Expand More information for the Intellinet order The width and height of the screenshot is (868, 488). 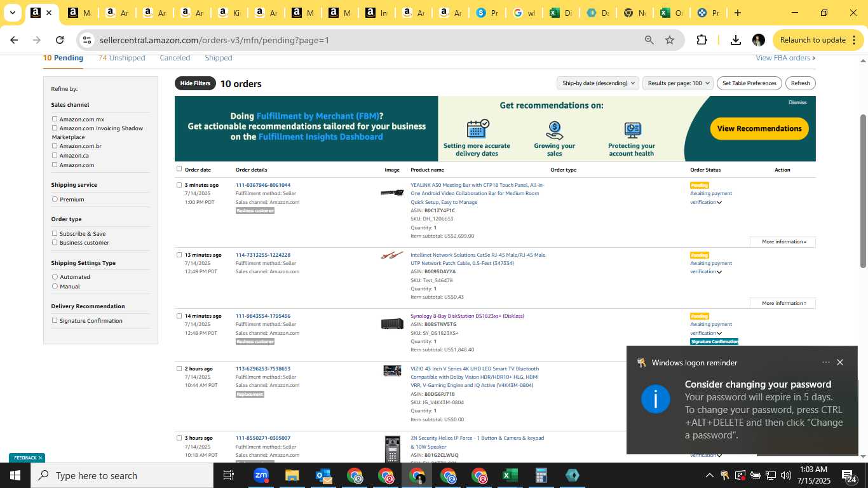click(783, 303)
